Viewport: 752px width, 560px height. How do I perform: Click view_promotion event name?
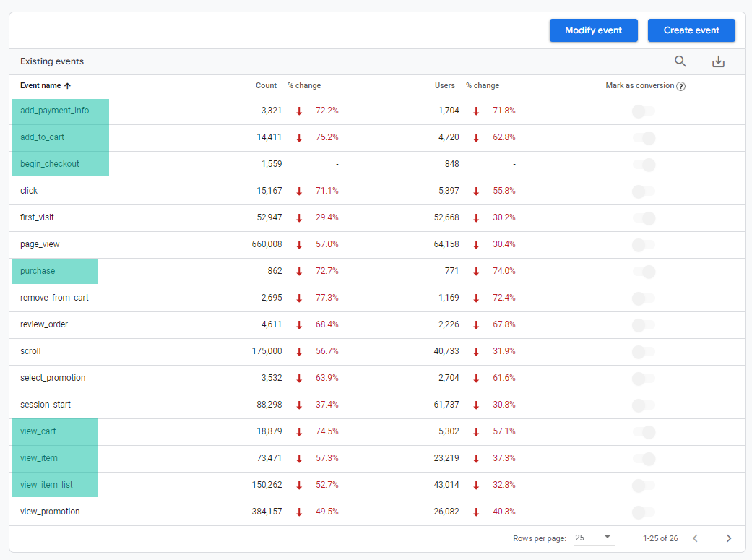pyautogui.click(x=50, y=512)
